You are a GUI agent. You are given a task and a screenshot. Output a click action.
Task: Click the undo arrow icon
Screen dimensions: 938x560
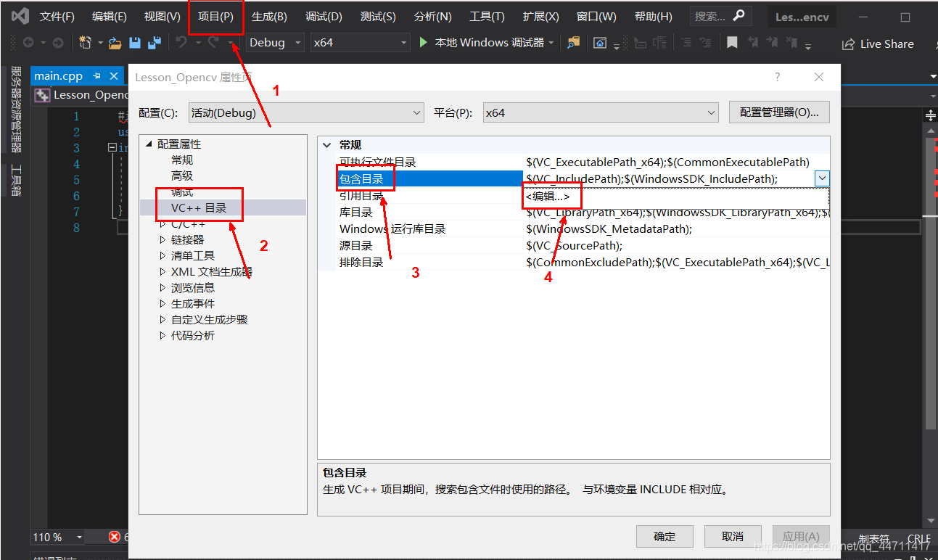181,43
